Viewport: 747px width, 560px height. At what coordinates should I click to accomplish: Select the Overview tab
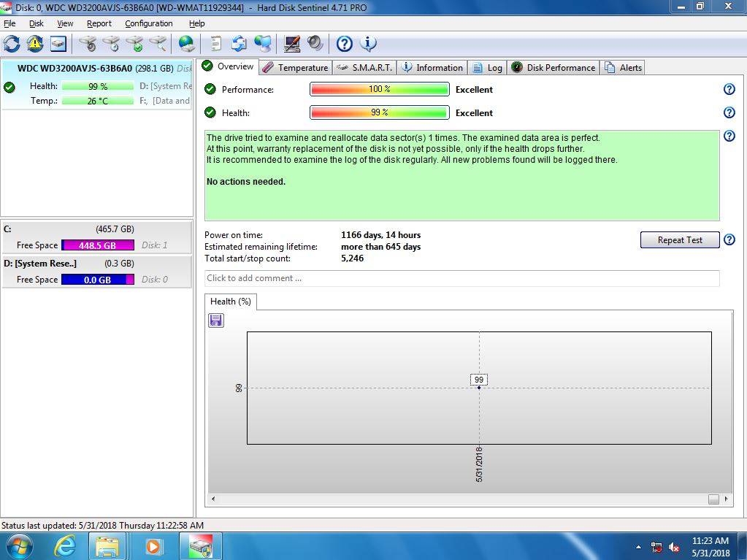click(x=229, y=66)
